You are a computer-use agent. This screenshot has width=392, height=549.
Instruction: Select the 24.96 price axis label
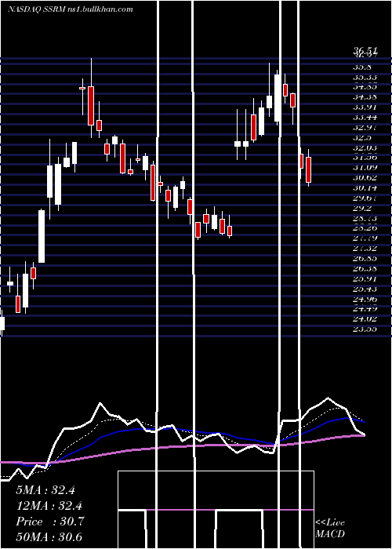click(x=365, y=299)
